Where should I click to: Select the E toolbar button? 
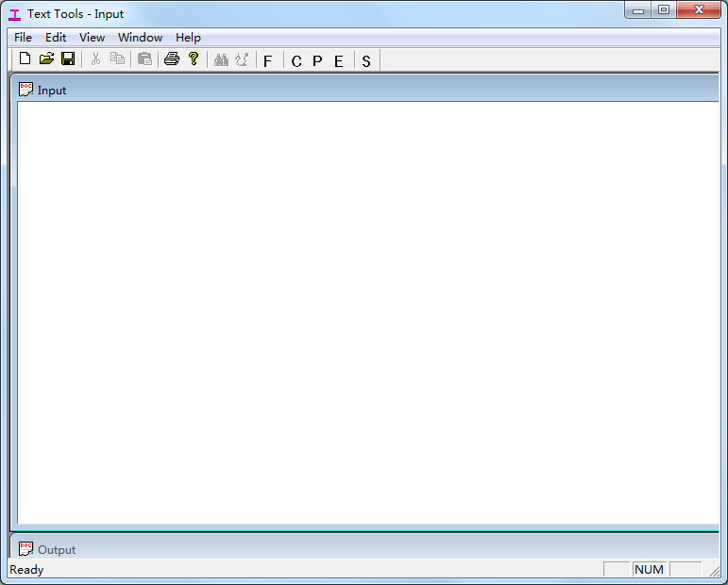(339, 60)
